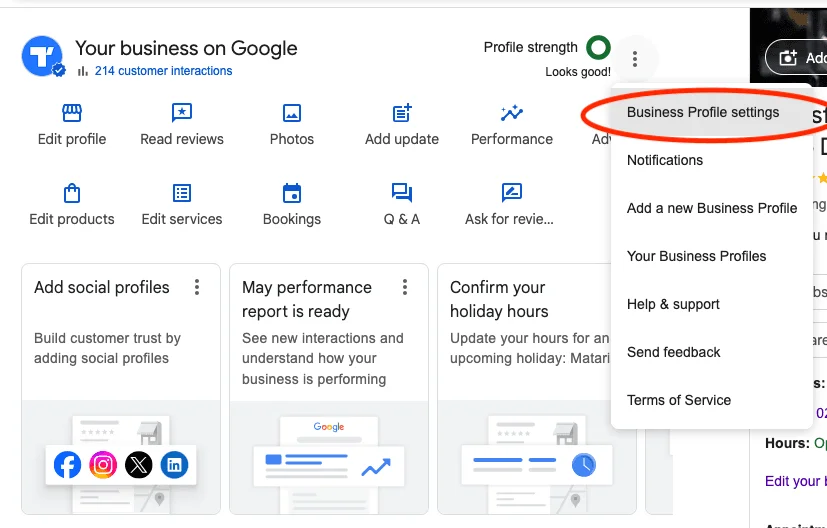Open options menu on Add social profiles card
Viewport: 827px width, 528px height.
coord(197,287)
